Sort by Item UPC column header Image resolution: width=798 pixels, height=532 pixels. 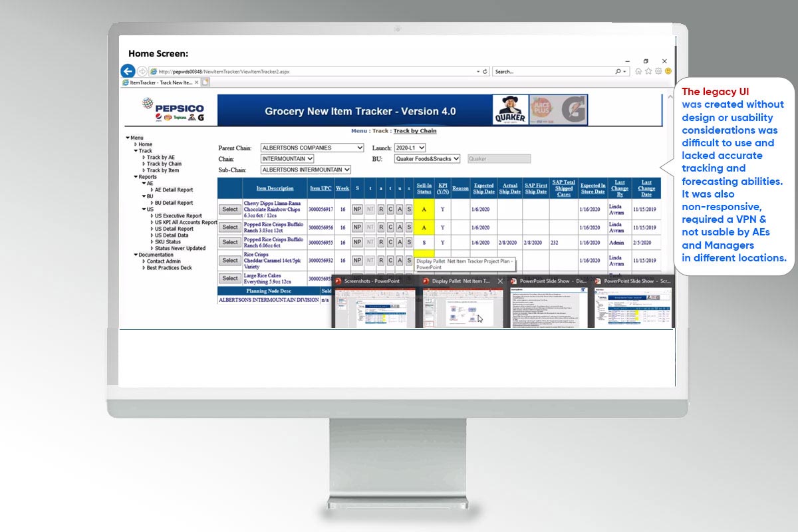coord(321,188)
